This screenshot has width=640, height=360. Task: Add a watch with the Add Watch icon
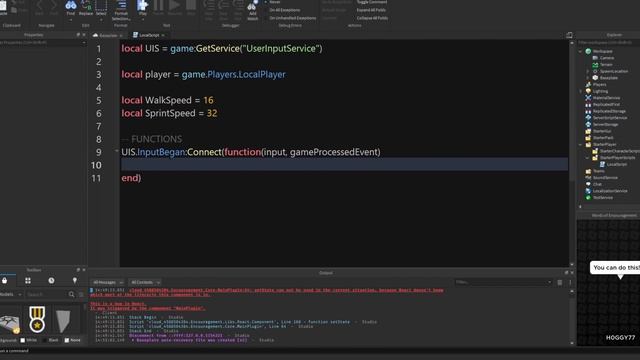pyautogui.click(x=253, y=10)
